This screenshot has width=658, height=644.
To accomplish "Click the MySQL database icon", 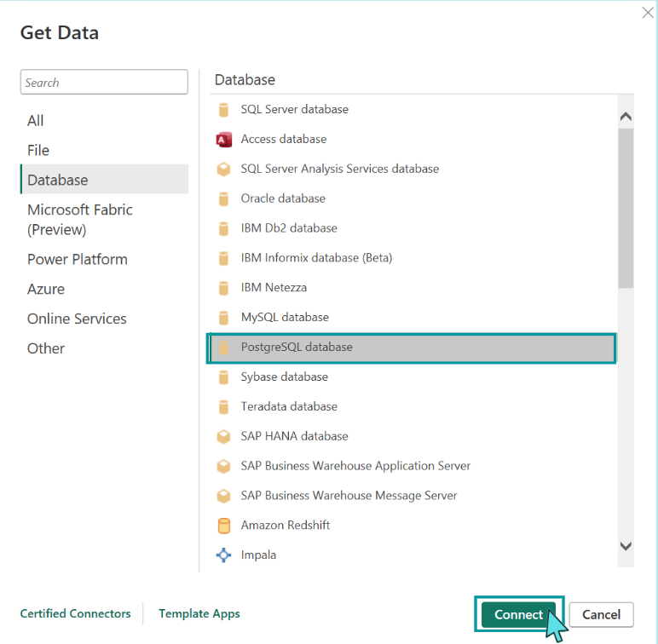I will tap(223, 318).
